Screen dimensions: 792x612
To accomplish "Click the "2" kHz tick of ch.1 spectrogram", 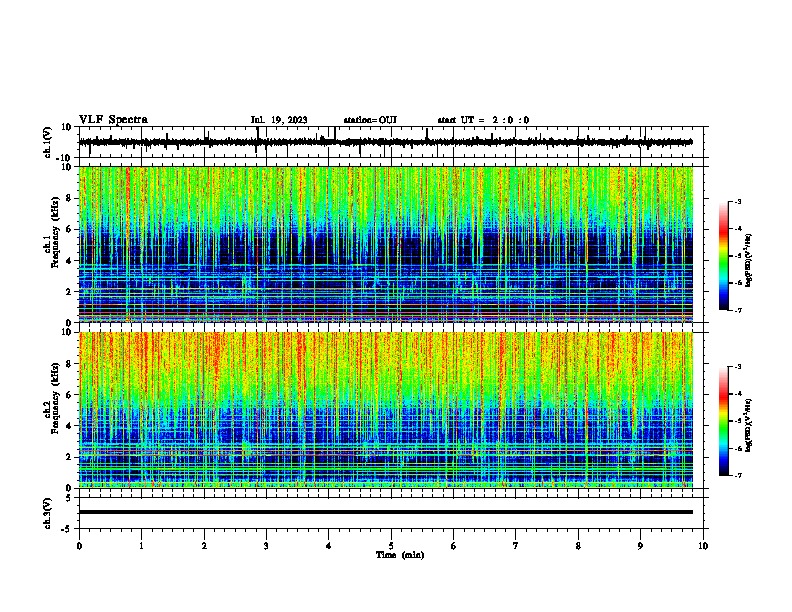I will pos(69,292).
